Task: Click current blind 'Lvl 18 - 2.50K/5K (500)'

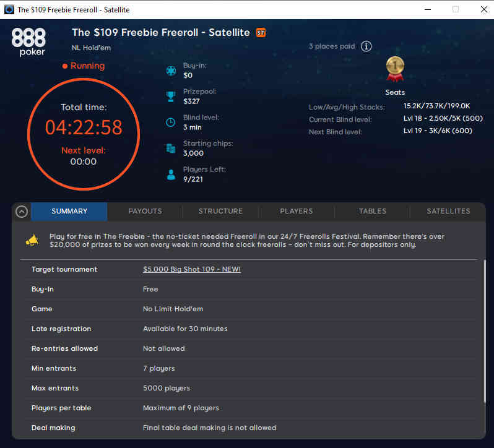Action: 443,118
